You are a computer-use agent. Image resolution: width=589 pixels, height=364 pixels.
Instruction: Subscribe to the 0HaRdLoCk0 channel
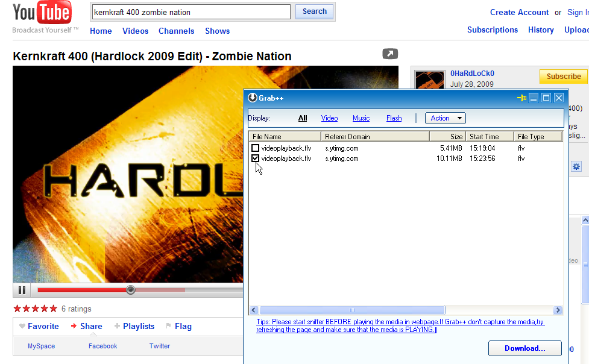coord(563,77)
